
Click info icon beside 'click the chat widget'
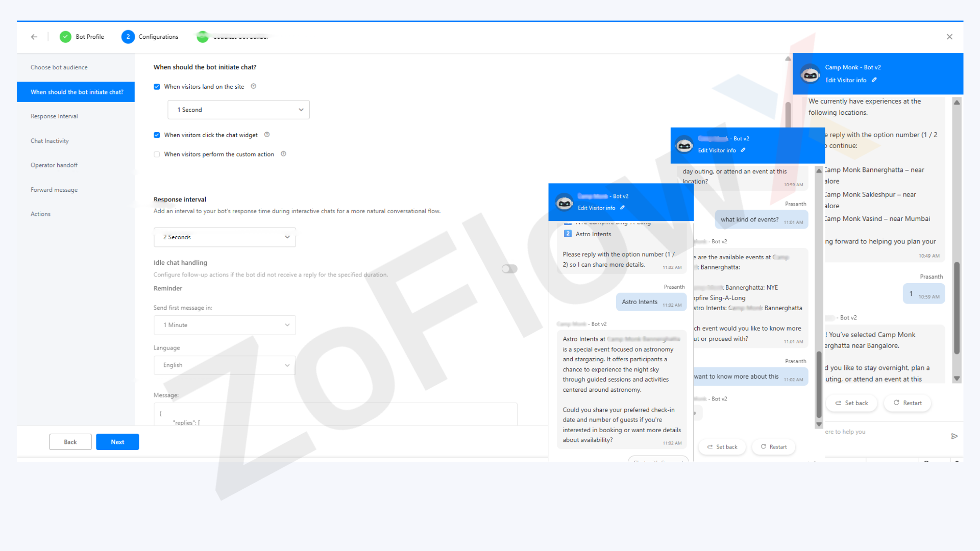[267, 135]
